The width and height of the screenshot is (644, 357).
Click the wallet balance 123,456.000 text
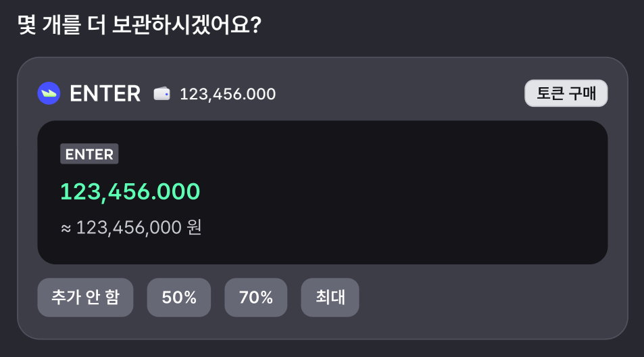click(228, 94)
